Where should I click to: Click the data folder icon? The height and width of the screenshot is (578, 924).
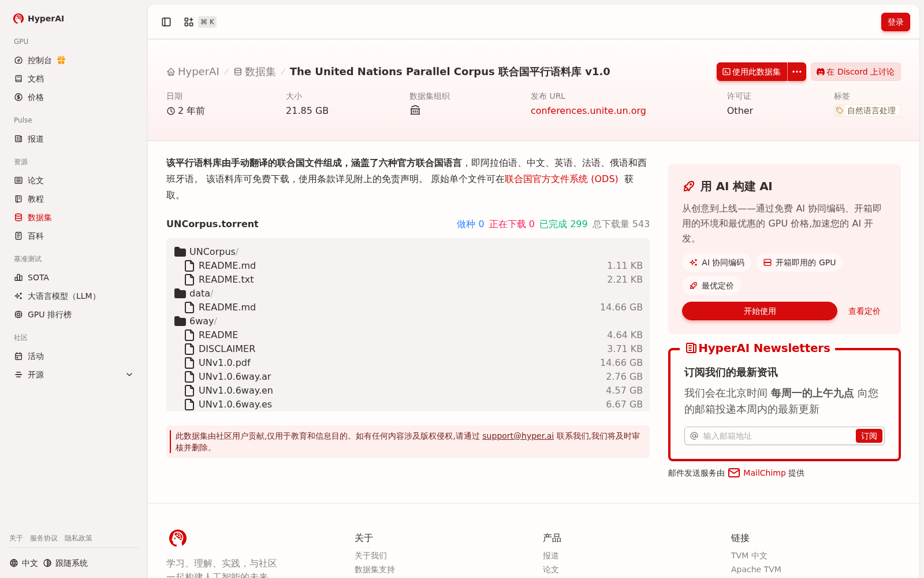tap(180, 293)
